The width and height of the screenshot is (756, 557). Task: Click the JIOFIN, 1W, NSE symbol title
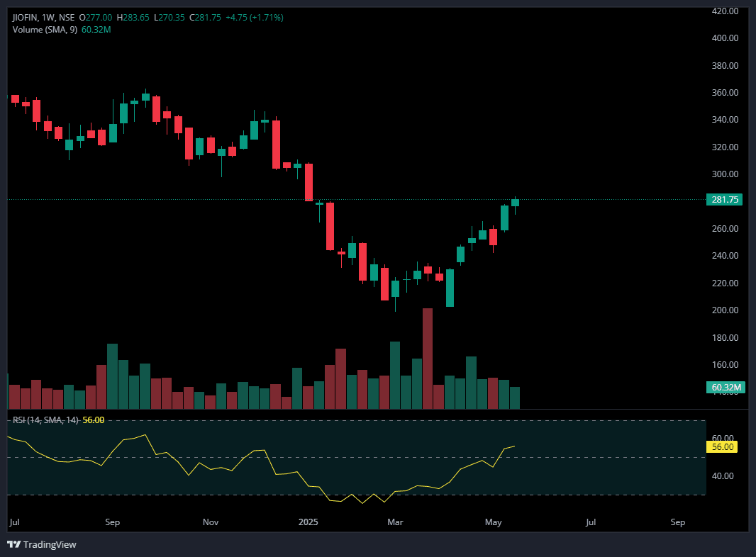43,17
